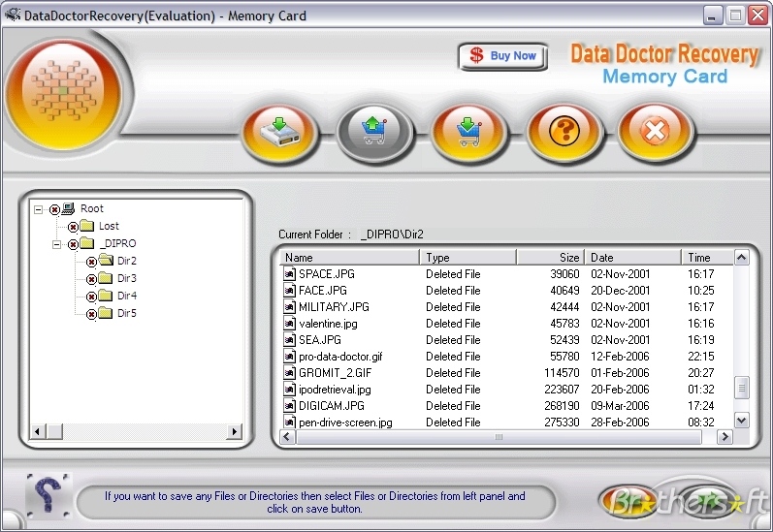
Task: Click the folder tree horizontal scrollbar thumb
Action: coord(54,432)
